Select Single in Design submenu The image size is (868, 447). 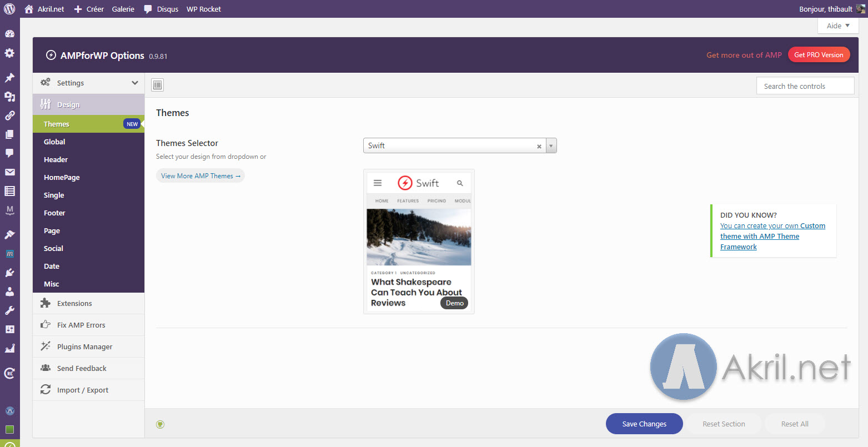[x=89, y=195]
